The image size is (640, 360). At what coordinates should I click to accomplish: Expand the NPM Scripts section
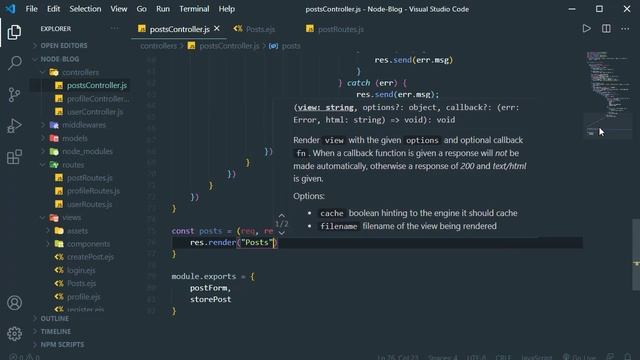pyautogui.click(x=62, y=344)
